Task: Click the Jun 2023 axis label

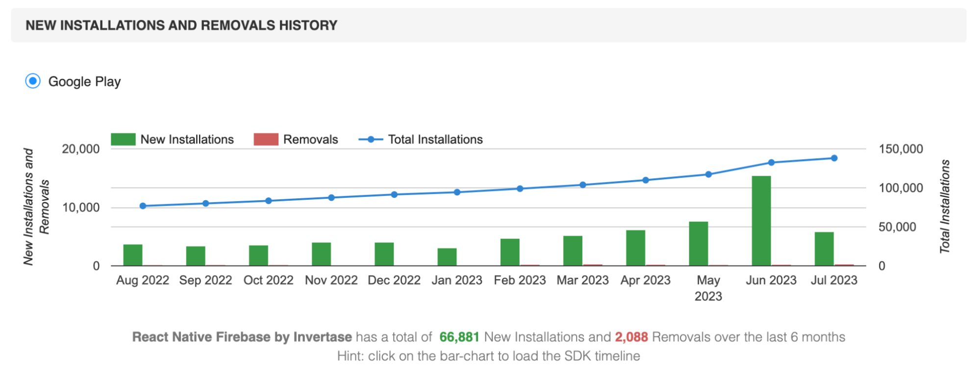Action: click(771, 280)
